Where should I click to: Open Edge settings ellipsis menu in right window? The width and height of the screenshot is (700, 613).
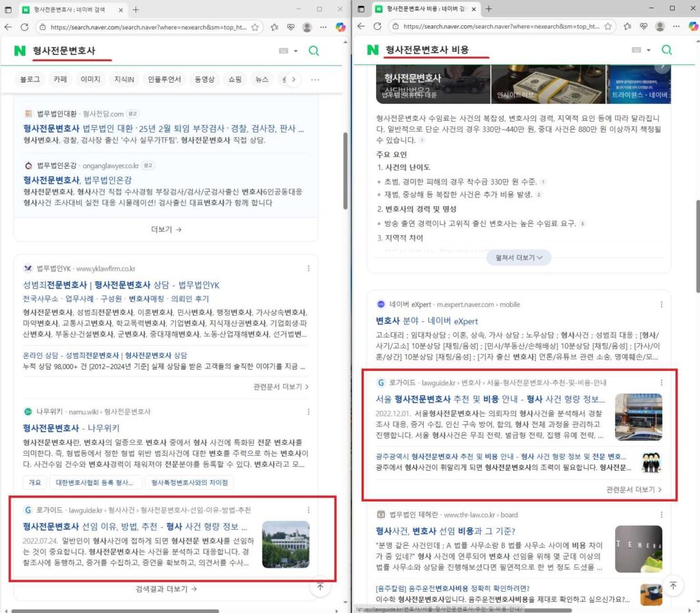tap(676, 27)
